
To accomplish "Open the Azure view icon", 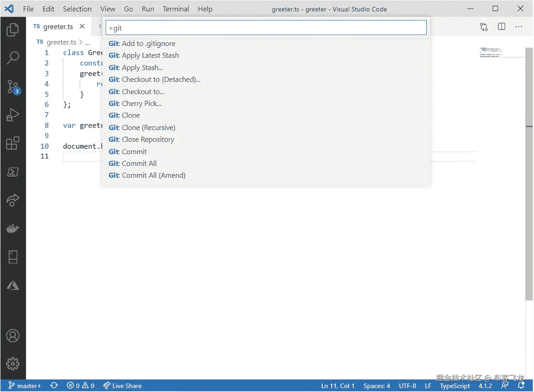I will (x=13, y=285).
